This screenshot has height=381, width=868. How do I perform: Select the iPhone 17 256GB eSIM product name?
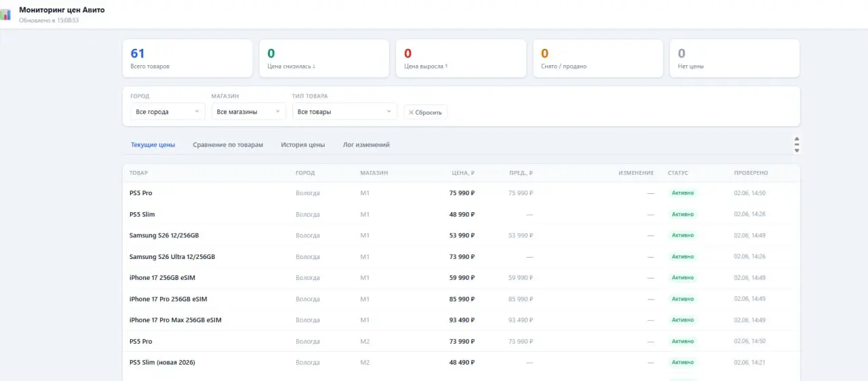click(162, 278)
